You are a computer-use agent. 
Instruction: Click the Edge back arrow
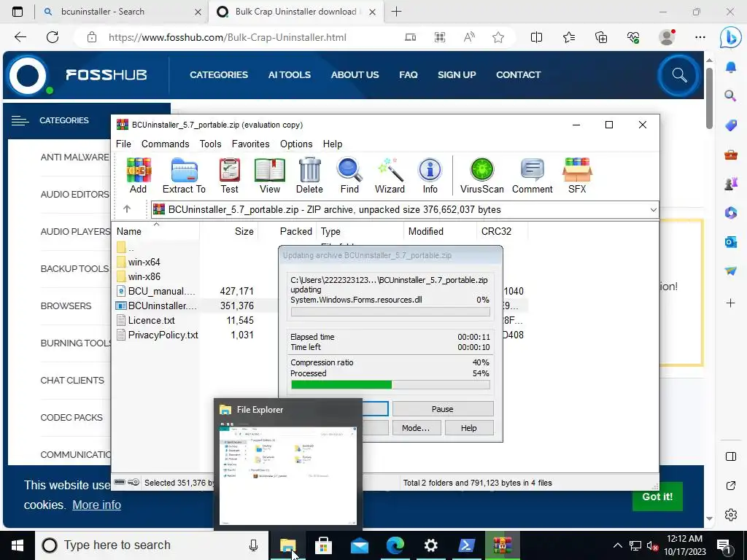20,37
